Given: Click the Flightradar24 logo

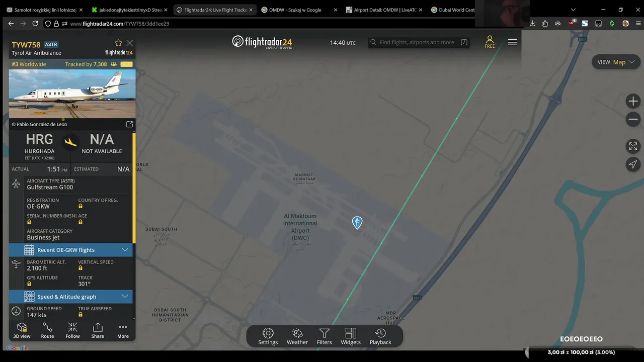Looking at the screenshot, I should pos(262,42).
